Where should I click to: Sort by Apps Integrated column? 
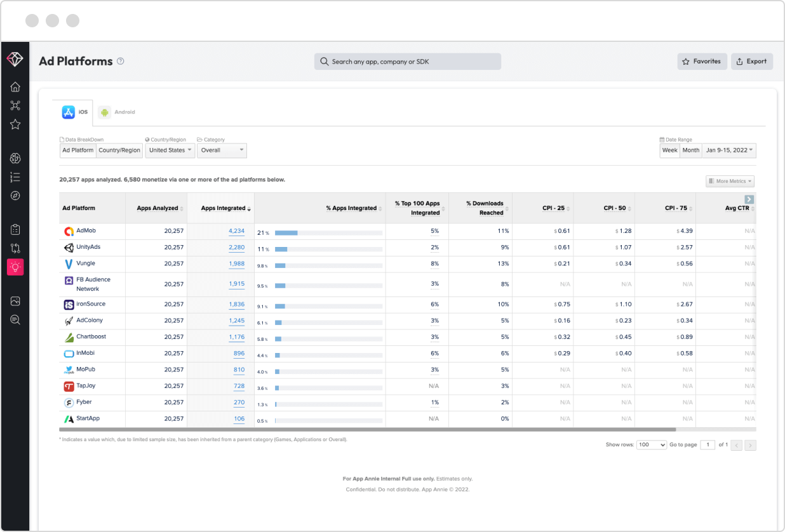[x=226, y=208]
